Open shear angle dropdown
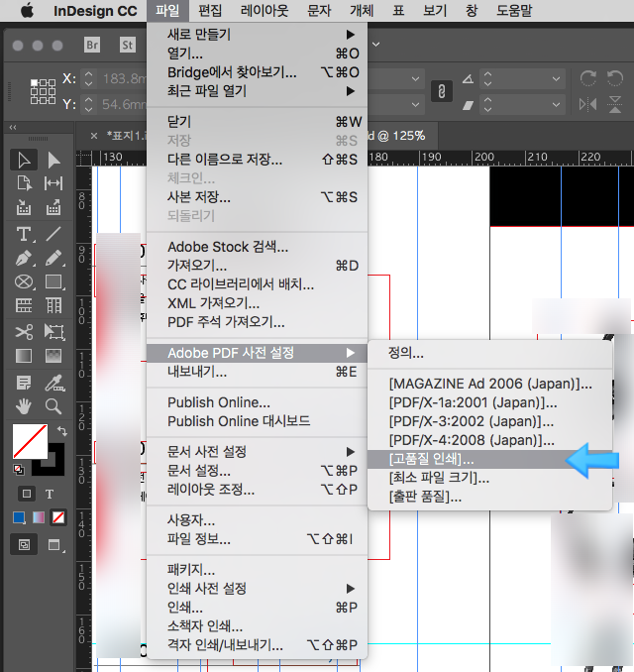The width and height of the screenshot is (634, 672). point(556,105)
